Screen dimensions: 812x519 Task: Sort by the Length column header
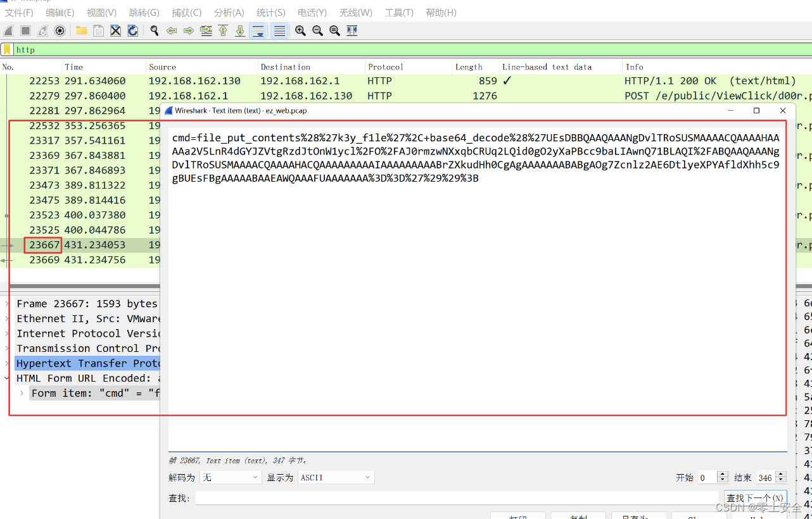475,66
